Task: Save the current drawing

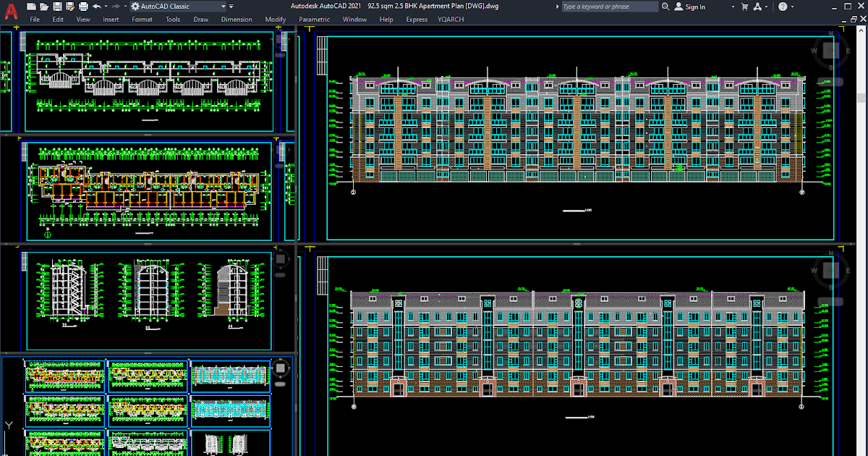Action: tap(57, 7)
